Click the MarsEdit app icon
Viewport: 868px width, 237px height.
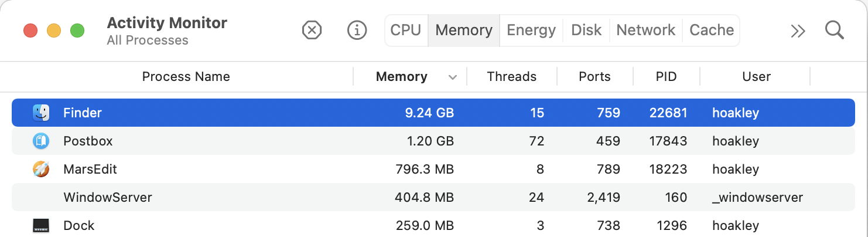tap(41, 169)
